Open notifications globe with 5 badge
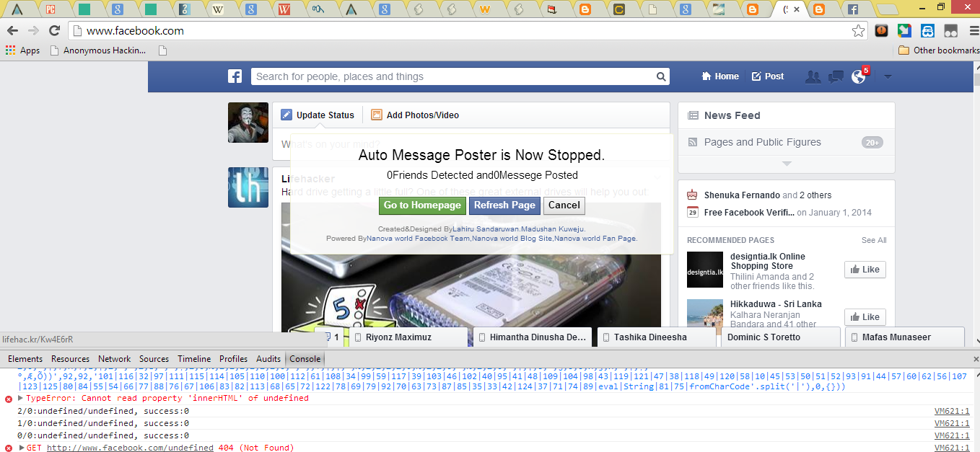980x452 pixels. 858,76
